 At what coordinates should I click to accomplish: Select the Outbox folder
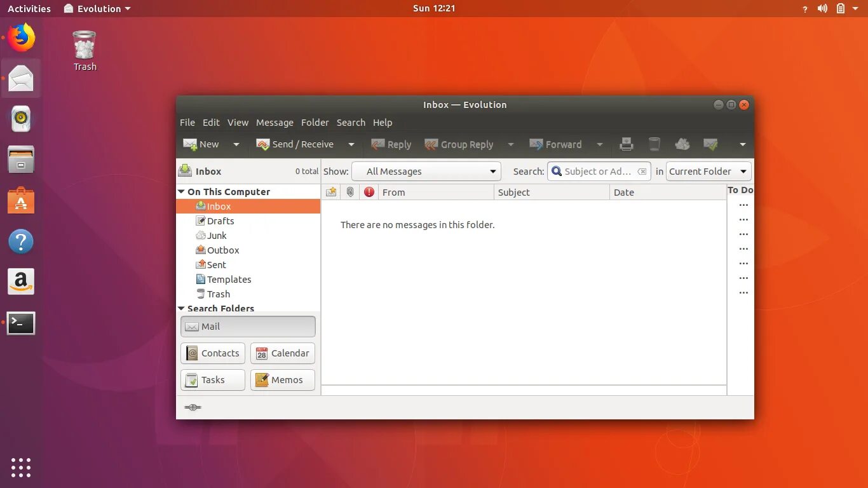click(x=248, y=250)
